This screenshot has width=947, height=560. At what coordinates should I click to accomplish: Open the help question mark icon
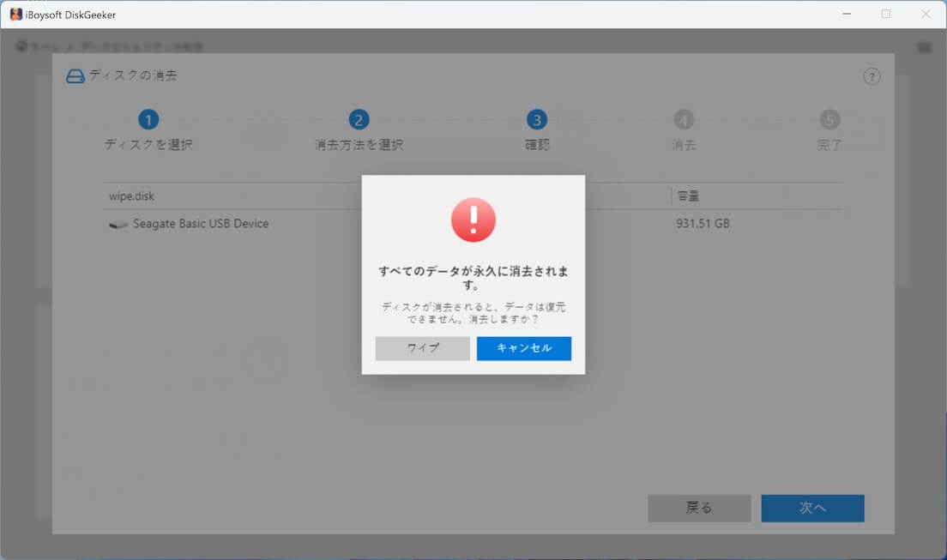tap(872, 76)
